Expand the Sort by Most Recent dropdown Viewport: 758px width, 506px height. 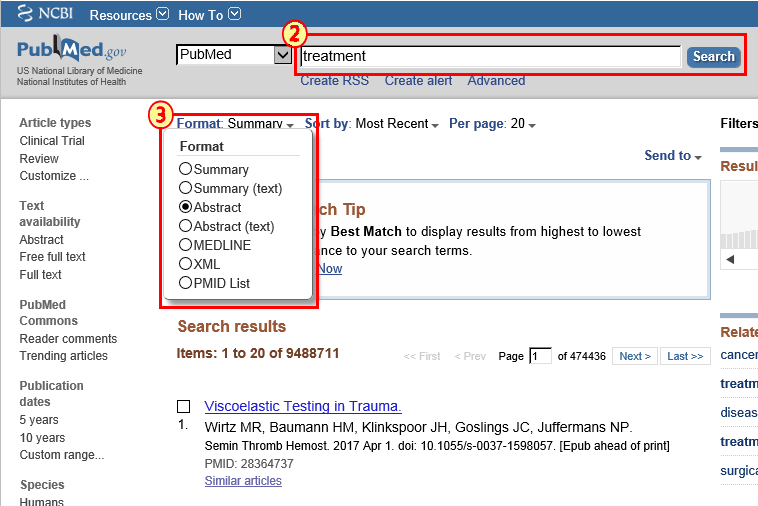click(371, 124)
